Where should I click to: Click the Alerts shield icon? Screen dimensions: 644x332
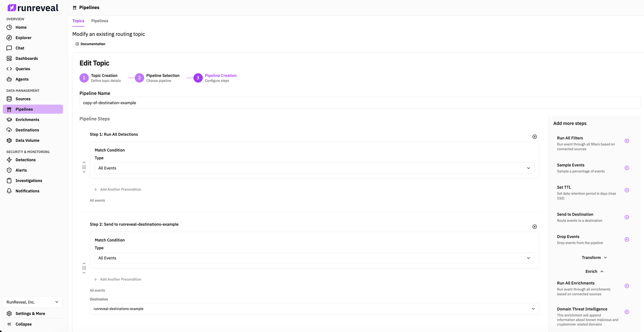(x=9, y=170)
